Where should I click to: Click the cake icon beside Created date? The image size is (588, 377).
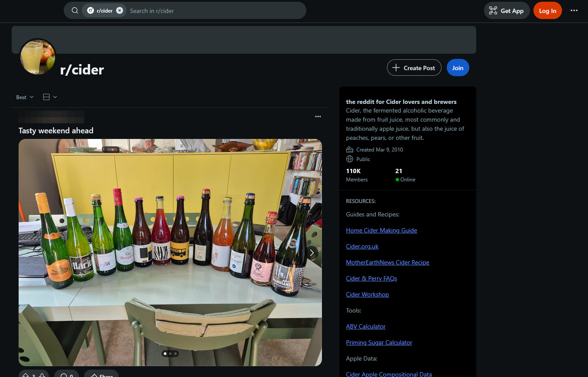(x=350, y=149)
